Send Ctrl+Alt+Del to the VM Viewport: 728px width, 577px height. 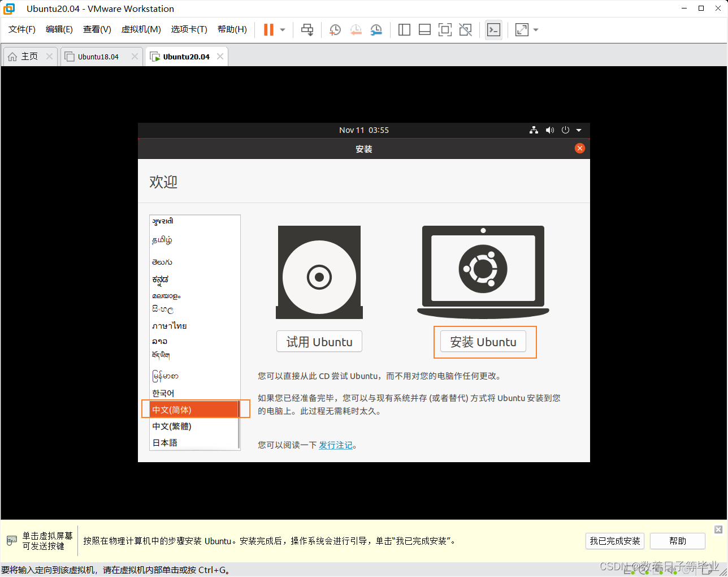307,30
